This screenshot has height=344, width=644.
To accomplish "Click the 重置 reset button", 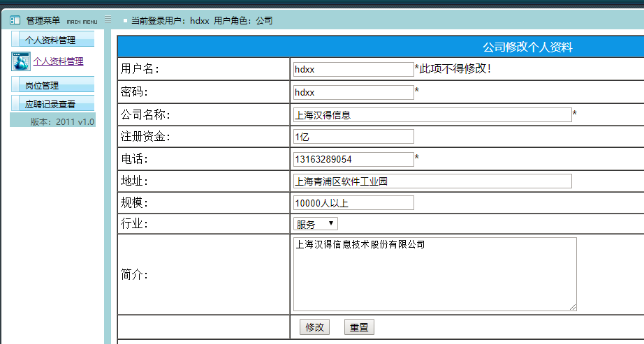I will point(360,327).
